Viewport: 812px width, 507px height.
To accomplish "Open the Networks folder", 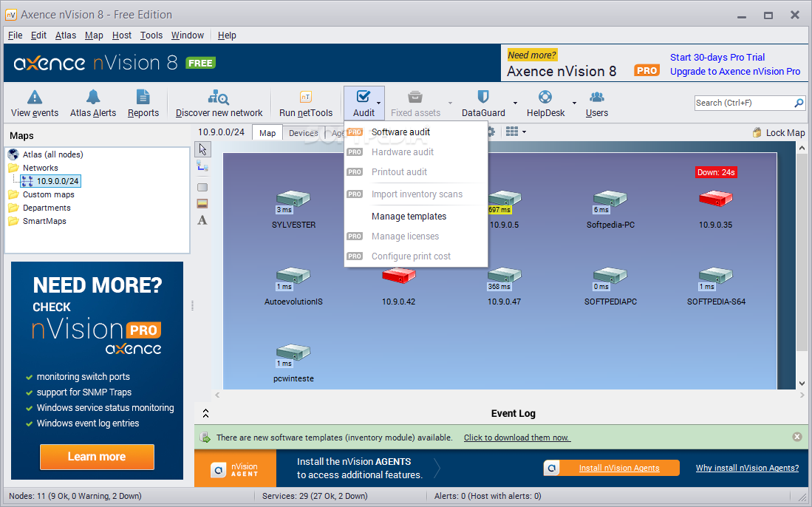I will pyautogui.click(x=40, y=168).
